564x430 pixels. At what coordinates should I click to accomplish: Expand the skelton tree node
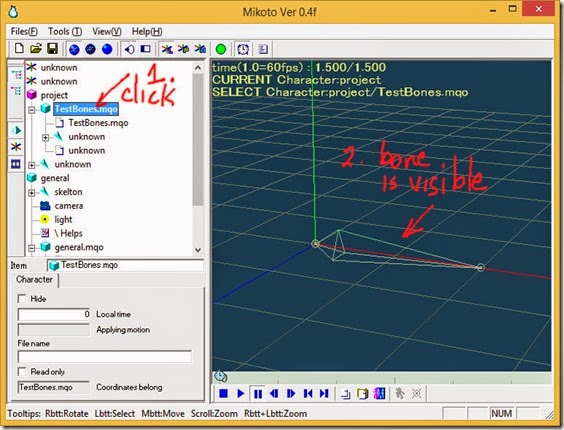[x=32, y=193]
